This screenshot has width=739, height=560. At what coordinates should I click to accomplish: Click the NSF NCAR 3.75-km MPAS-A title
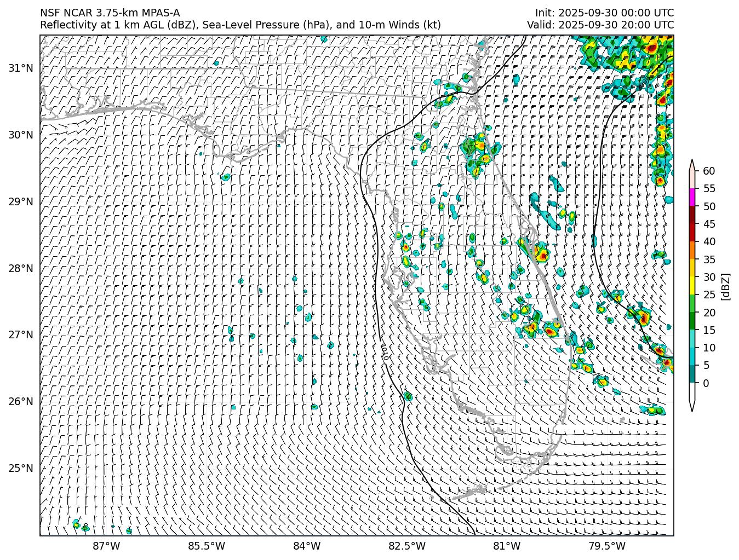click(x=110, y=13)
